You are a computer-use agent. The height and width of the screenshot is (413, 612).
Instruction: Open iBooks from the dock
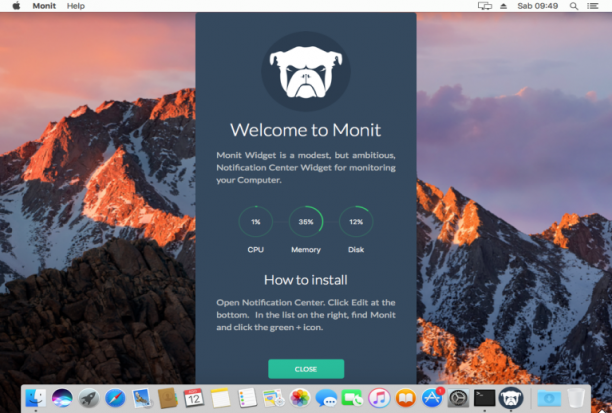pyautogui.click(x=406, y=398)
